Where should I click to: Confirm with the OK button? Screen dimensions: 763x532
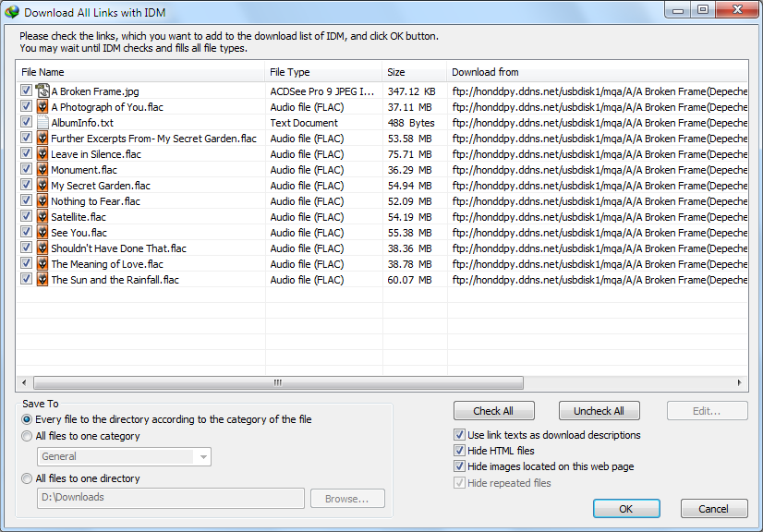click(626, 509)
